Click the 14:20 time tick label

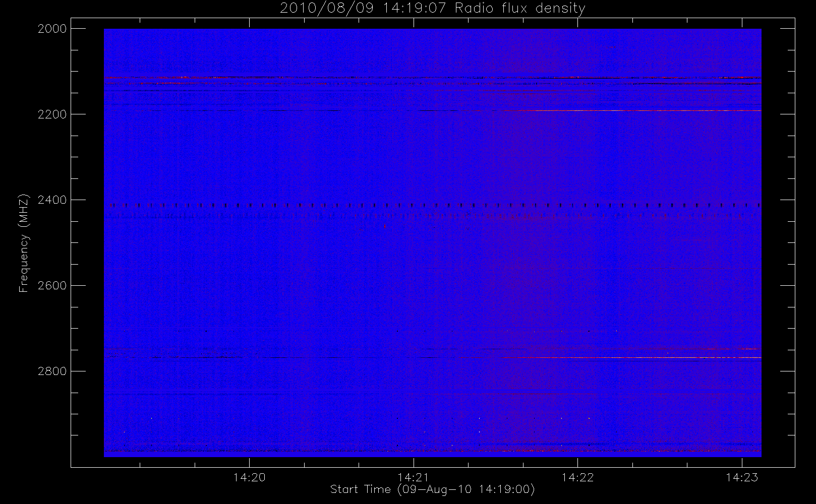coord(249,477)
